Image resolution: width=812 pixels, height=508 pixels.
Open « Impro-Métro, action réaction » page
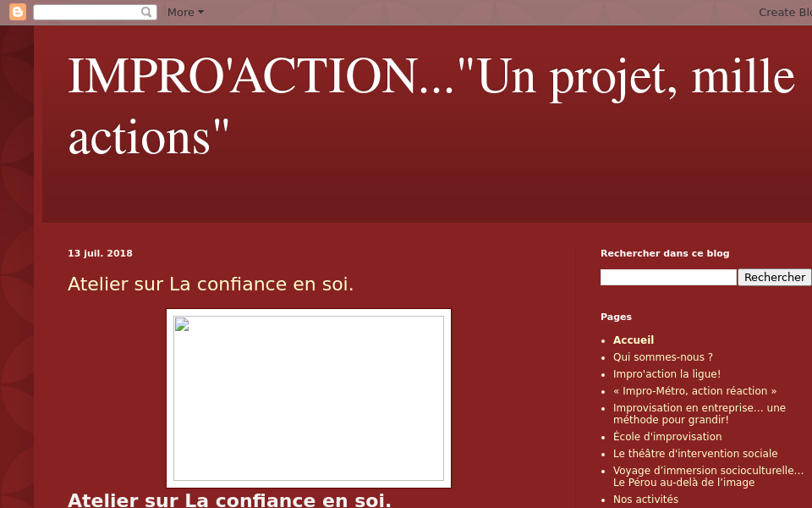coord(694,390)
